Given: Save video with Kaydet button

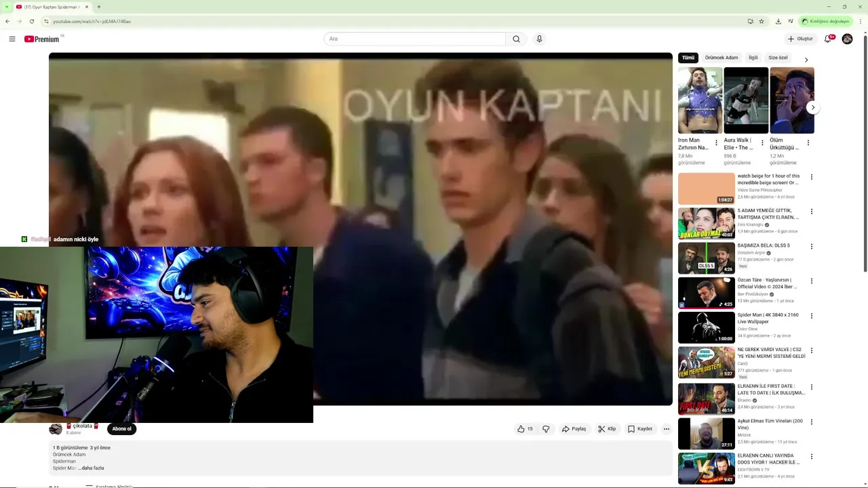Looking at the screenshot, I should [639, 428].
